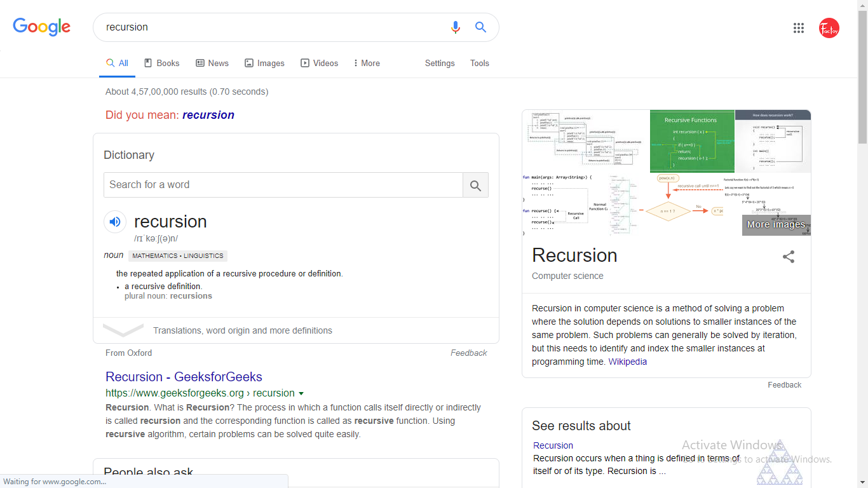Switch to the Videos tab
The image size is (868, 488).
[x=319, y=64]
